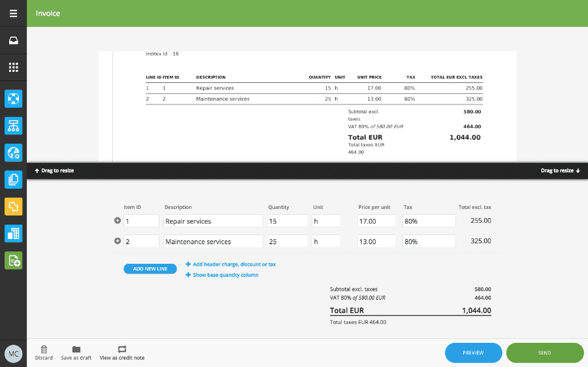Screen dimensions: 588x367
Task: Discard the invoice via trash icon
Action: click(x=44, y=353)
